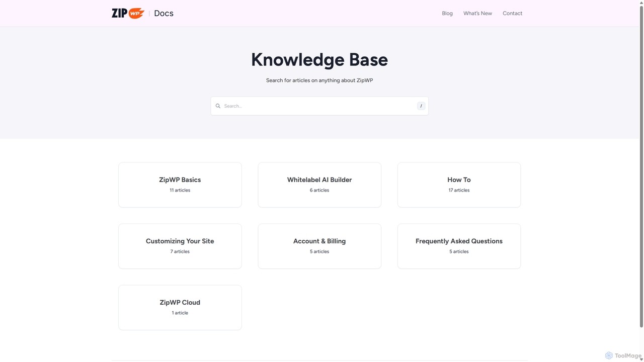Open the Whitelabel AI Builder category
Image resolution: width=644 pixels, height=362 pixels.
(319, 185)
